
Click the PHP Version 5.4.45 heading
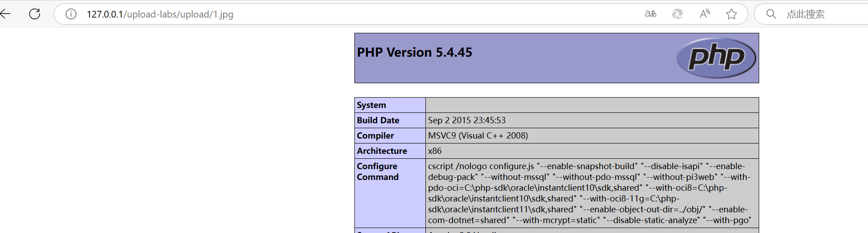coord(415,53)
